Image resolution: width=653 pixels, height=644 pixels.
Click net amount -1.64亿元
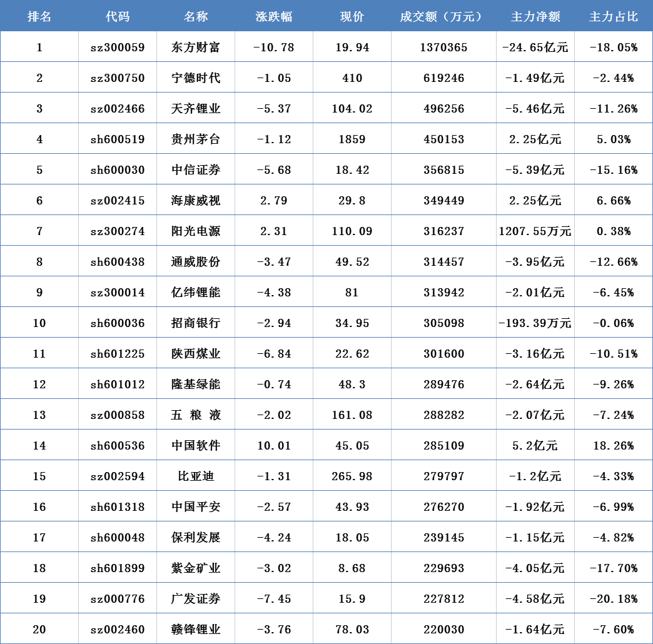(535, 630)
